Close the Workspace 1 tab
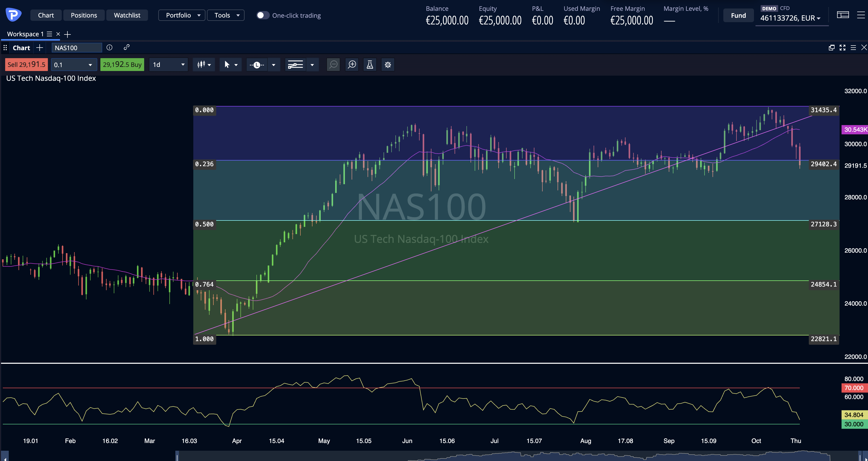Screen dimensions: 868x461 pos(58,34)
